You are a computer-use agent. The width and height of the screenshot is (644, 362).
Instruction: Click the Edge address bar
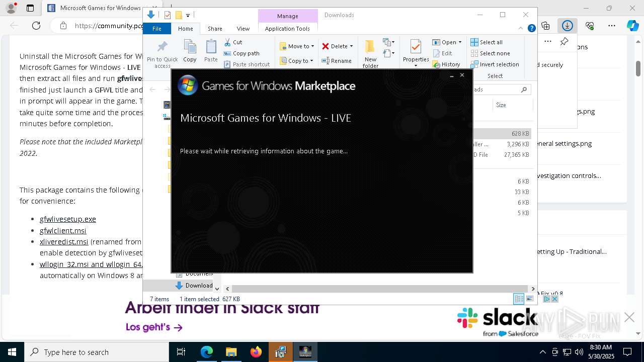[100, 26]
